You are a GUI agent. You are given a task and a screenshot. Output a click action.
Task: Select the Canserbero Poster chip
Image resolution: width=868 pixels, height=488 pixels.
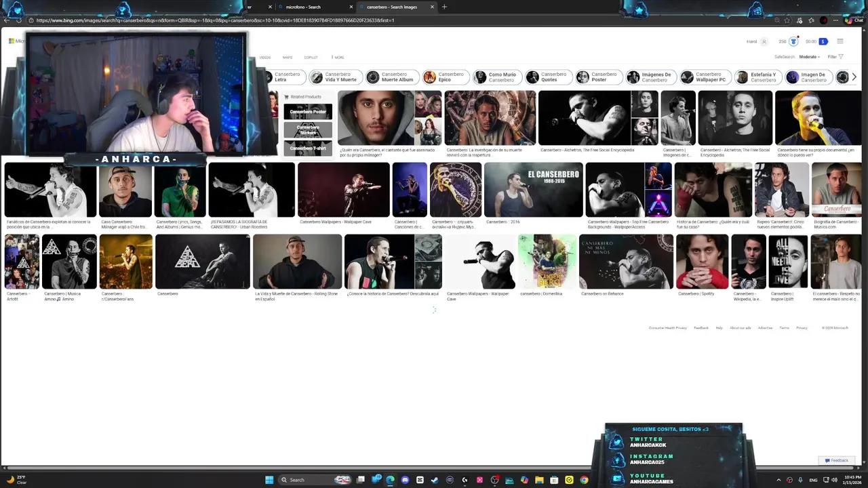pos(598,77)
